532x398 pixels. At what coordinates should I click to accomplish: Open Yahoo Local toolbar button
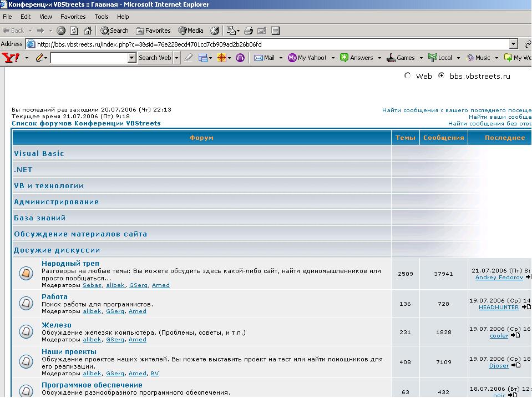tap(440, 58)
